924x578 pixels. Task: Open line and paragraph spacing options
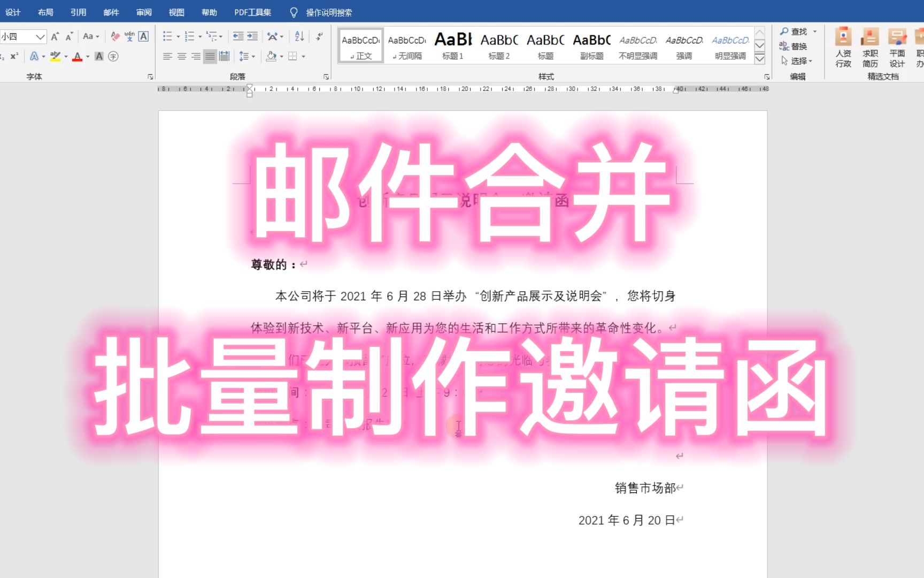pyautogui.click(x=244, y=56)
